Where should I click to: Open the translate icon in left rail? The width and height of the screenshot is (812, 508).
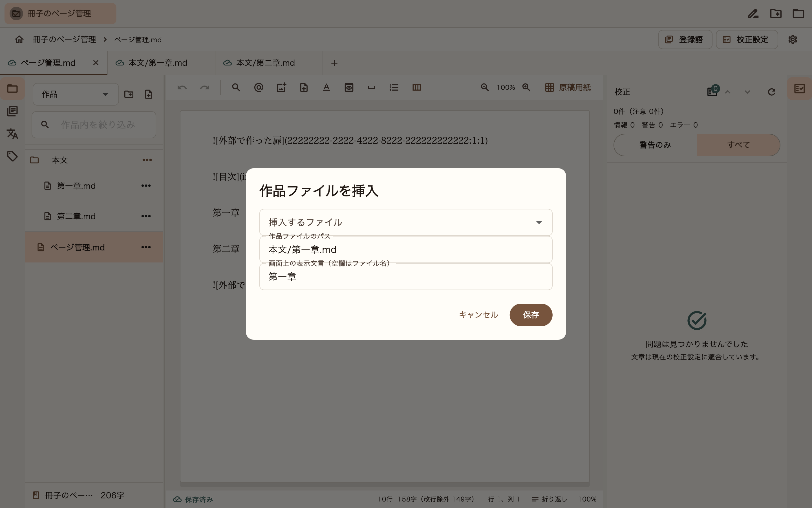pos(12,134)
